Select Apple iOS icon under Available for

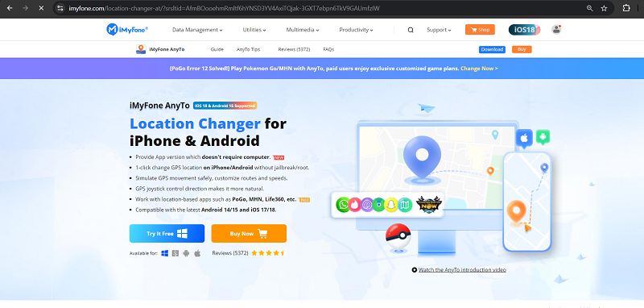(197, 253)
